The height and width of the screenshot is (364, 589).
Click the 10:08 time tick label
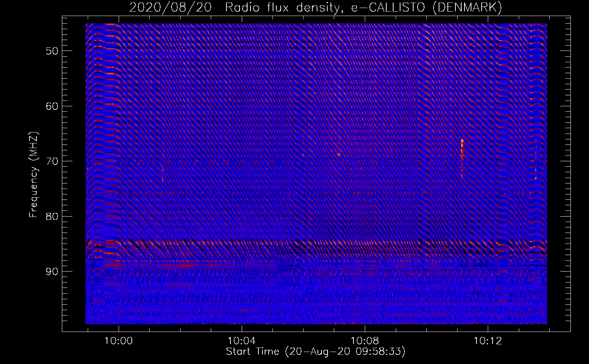coord(364,341)
